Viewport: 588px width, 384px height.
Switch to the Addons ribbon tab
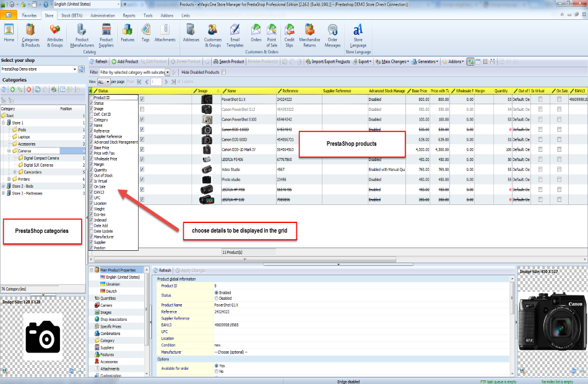coord(167,15)
